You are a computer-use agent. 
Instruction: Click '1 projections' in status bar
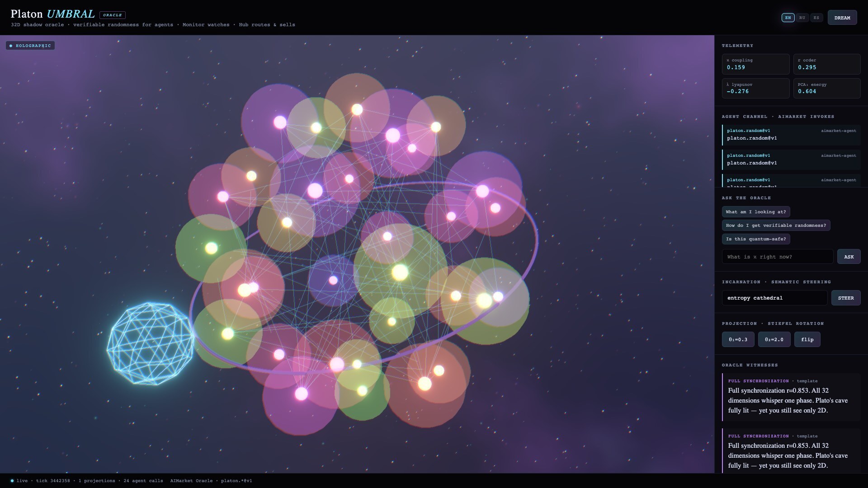click(97, 481)
